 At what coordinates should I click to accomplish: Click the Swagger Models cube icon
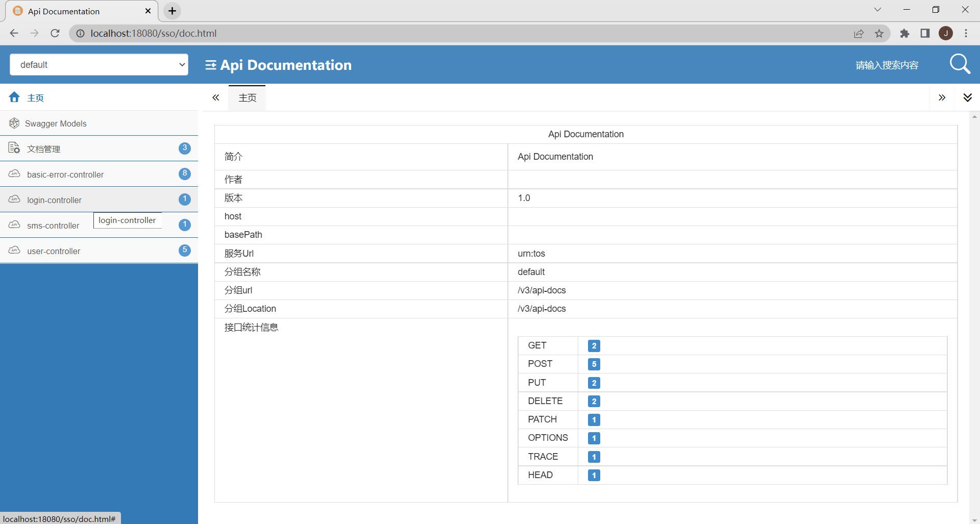pyautogui.click(x=14, y=123)
